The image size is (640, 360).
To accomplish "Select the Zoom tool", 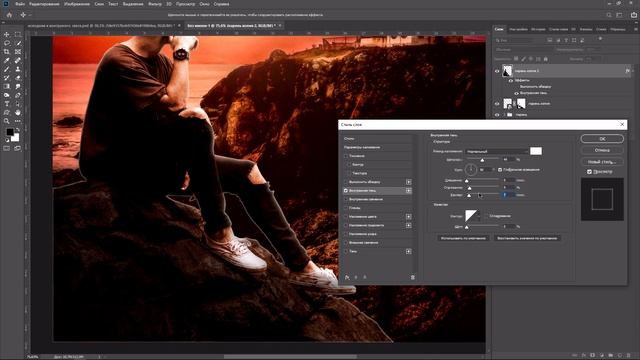I will pyautogui.click(x=7, y=121).
